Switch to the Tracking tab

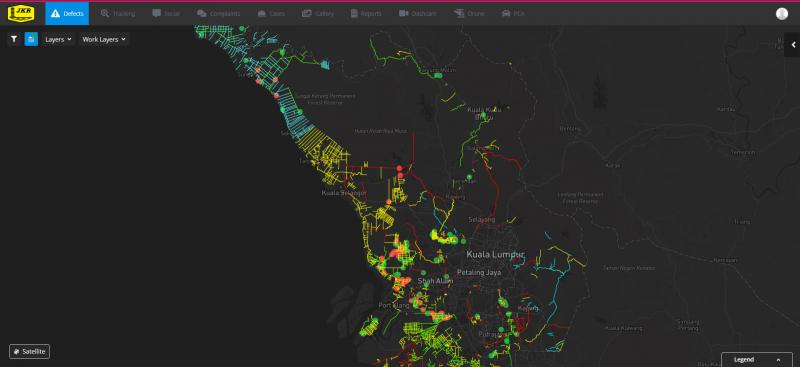[118, 14]
